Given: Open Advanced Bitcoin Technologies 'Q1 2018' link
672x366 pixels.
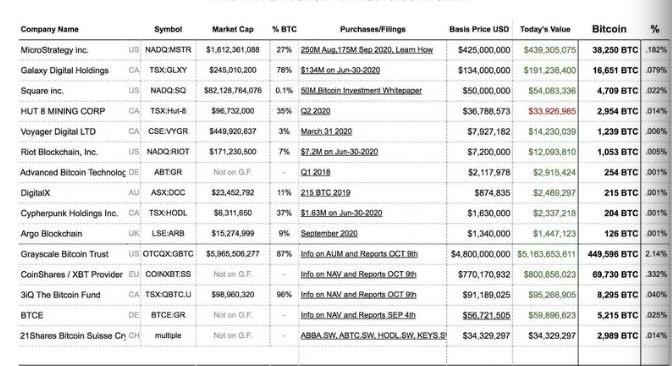Looking at the screenshot, I should [x=315, y=172].
